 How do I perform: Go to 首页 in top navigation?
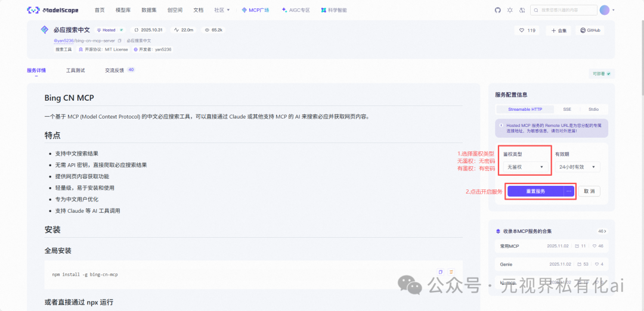(x=100, y=10)
